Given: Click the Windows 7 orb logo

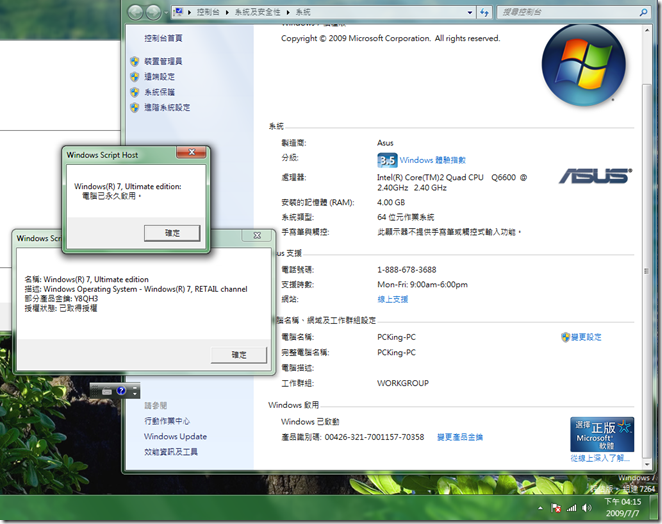Looking at the screenshot, I should [583, 65].
